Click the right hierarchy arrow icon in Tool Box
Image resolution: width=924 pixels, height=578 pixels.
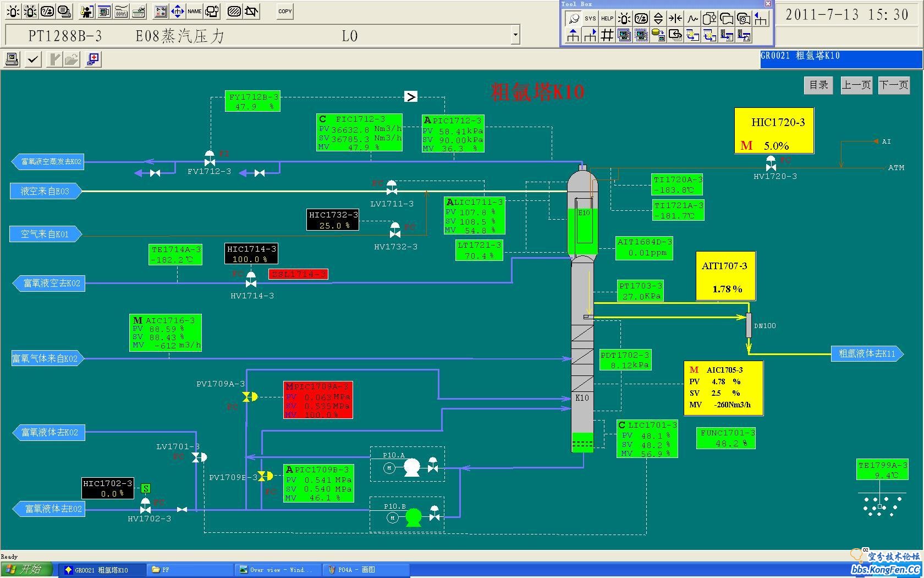590,35
